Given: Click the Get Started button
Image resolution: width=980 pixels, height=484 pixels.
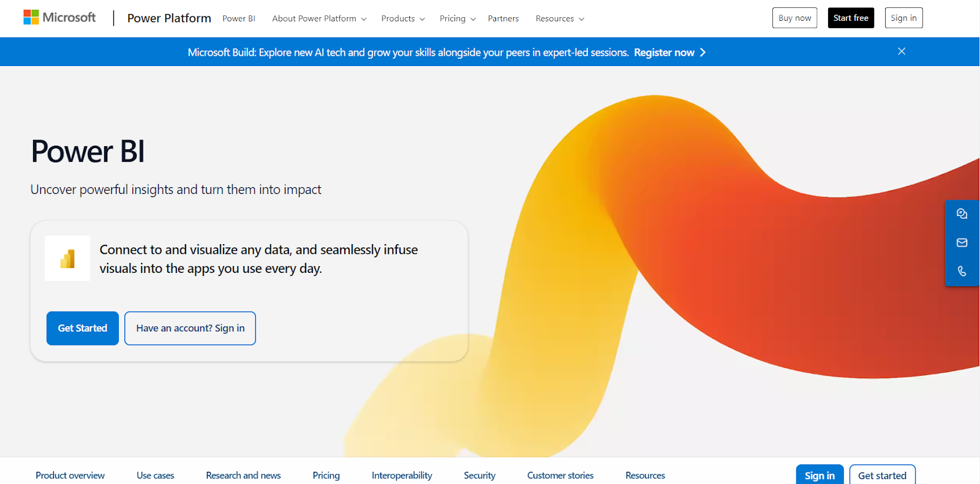Looking at the screenshot, I should point(83,328).
